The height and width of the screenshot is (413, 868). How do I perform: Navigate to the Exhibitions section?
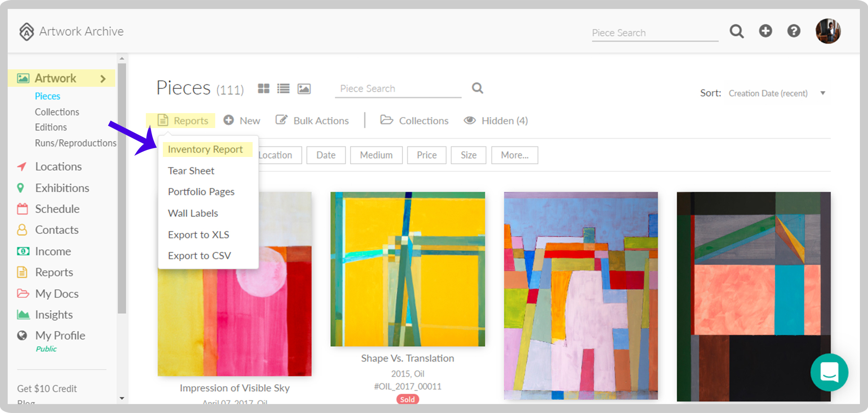coord(62,188)
